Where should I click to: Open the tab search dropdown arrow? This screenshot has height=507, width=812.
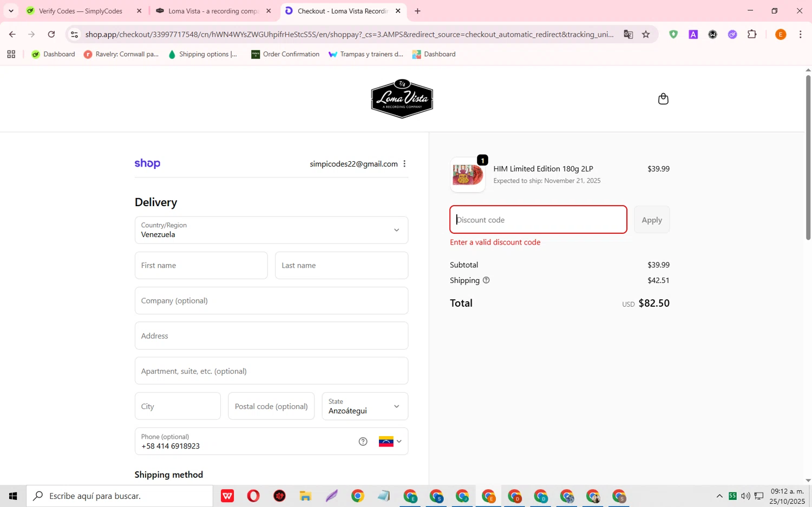click(11, 11)
